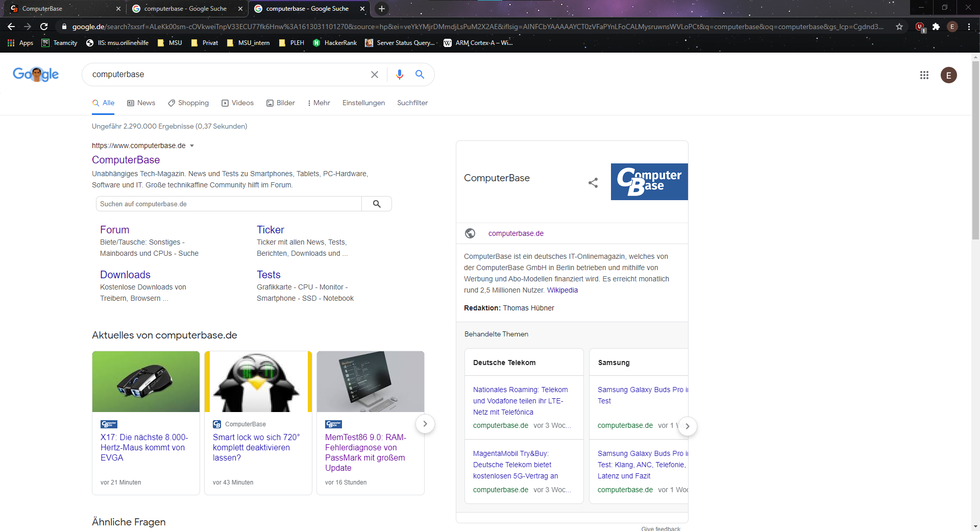This screenshot has width=980, height=531.
Task: Show next Behandelte Themen cards
Action: (x=688, y=426)
